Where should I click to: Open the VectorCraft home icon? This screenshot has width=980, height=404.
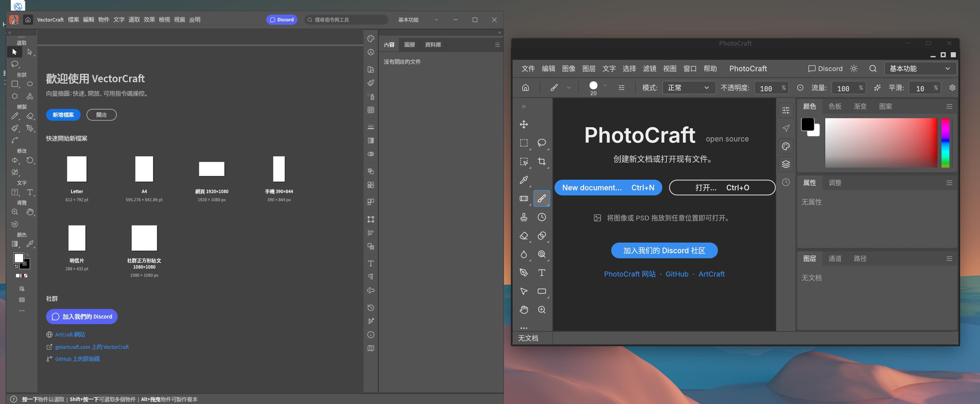tap(28, 19)
